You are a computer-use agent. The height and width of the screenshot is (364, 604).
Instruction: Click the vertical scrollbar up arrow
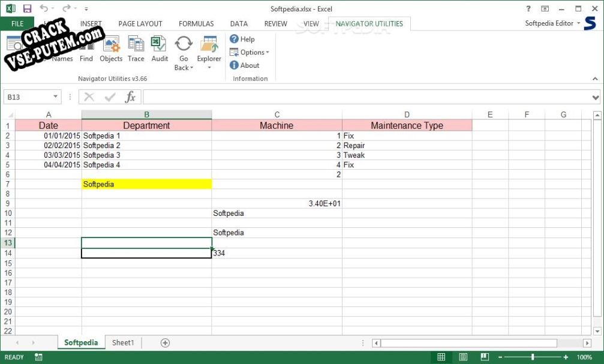pos(597,115)
